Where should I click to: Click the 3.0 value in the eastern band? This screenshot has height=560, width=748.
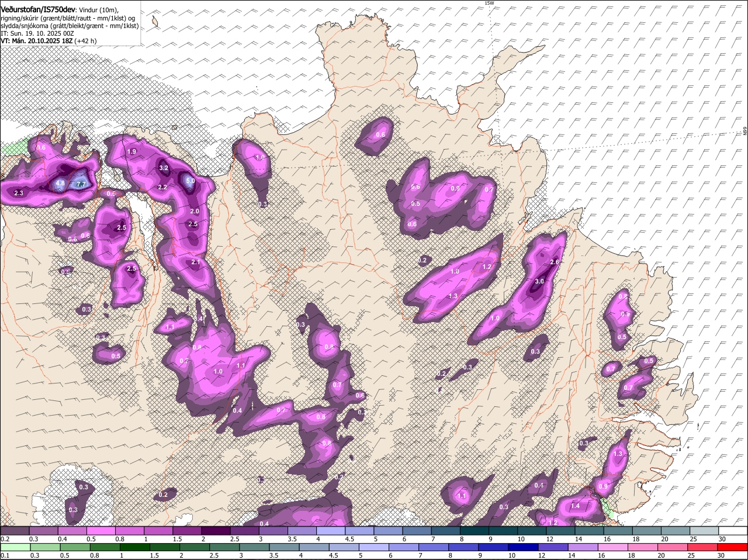[539, 281]
